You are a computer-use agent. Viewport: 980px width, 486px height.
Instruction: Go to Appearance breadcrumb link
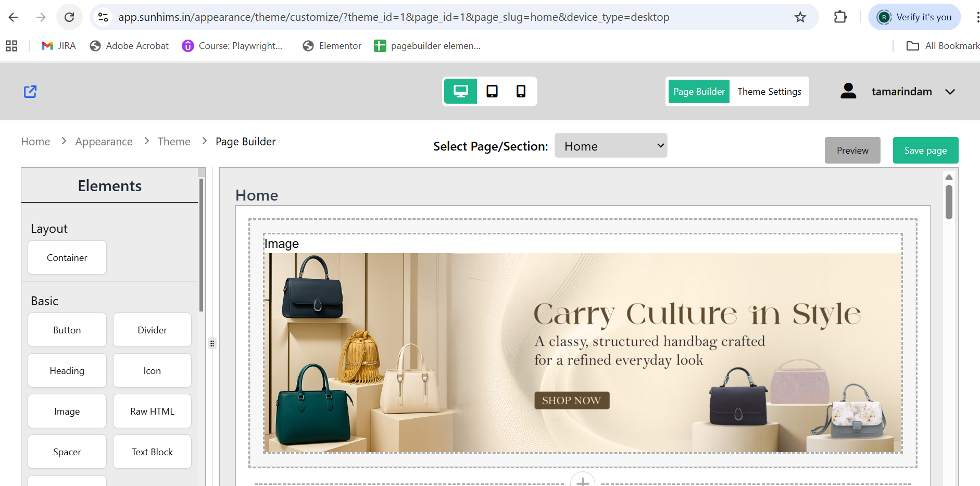point(104,142)
